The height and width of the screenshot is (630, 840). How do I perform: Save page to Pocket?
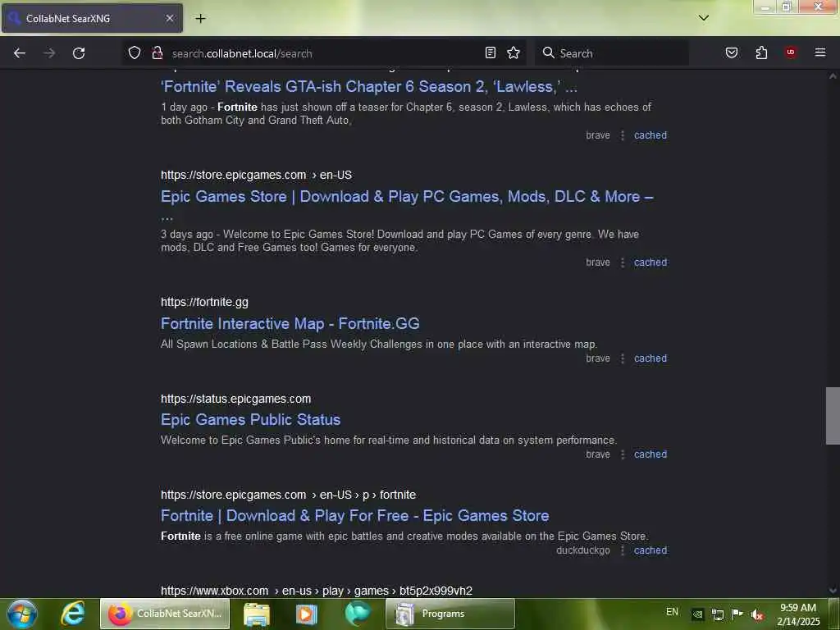[x=731, y=52]
